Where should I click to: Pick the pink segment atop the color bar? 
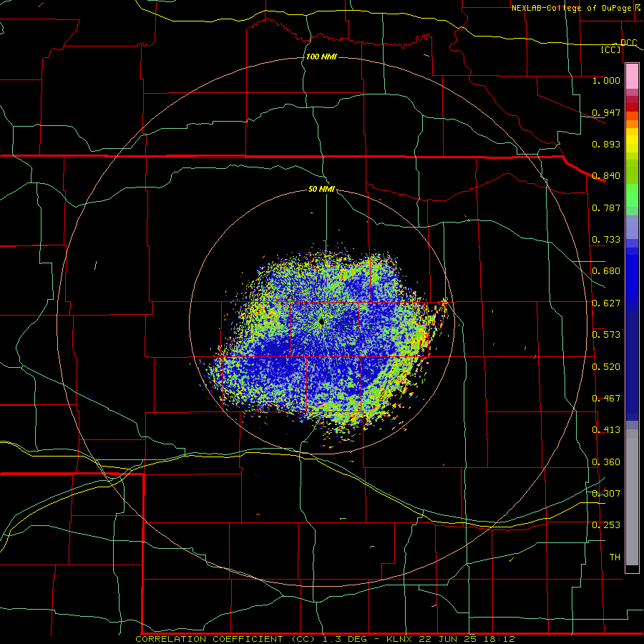632,77
